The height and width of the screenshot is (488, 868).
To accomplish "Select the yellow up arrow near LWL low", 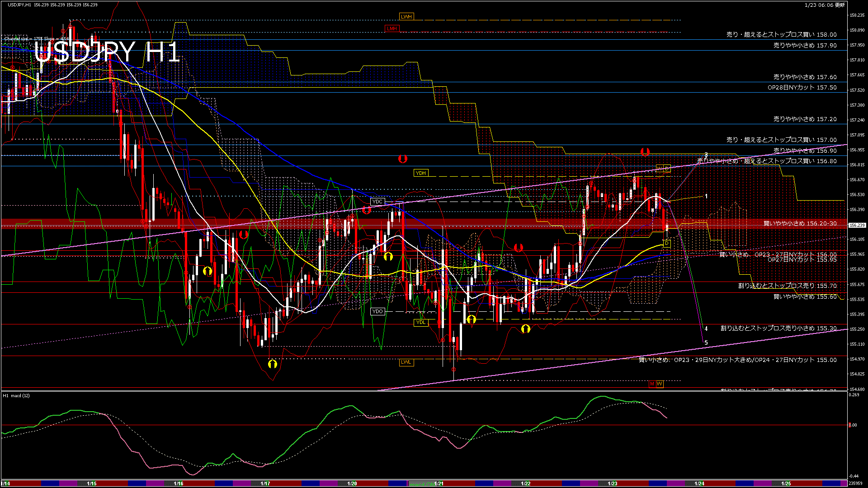I will [x=272, y=364].
